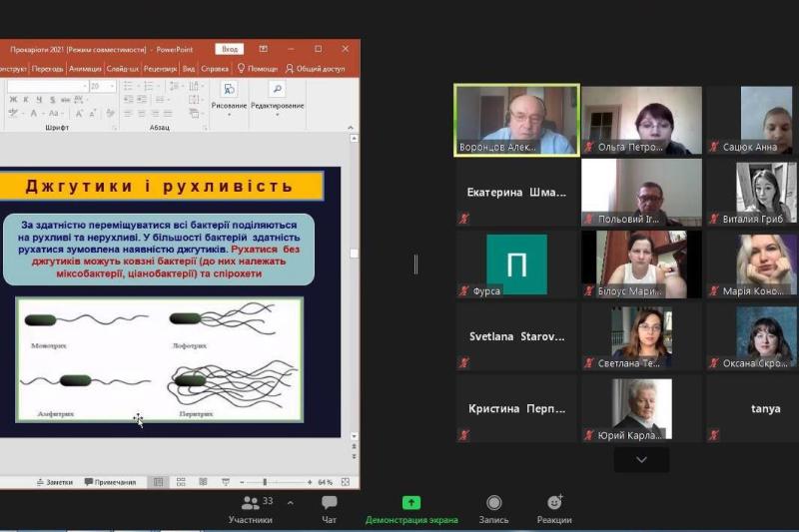
Task: Toggle italic formatting in PowerPoint ribbon
Action: click(x=26, y=99)
